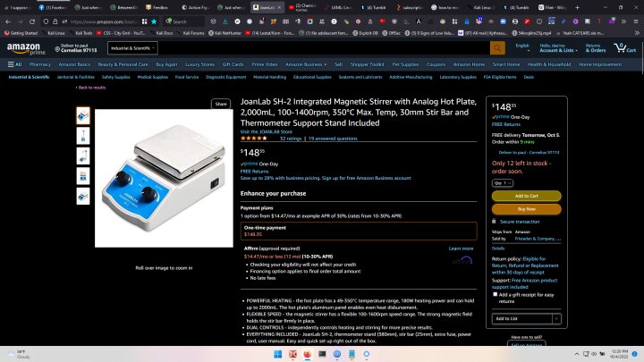Open the shopping cart icon
This screenshot has height=362, width=644.
tap(625, 48)
